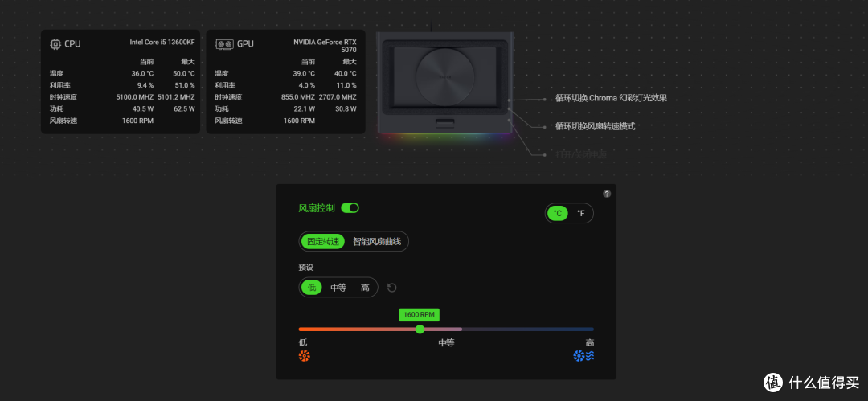The height and width of the screenshot is (401, 868).
Task: Click the dimmed 打开/关闭电源 label
Action: pos(581,154)
